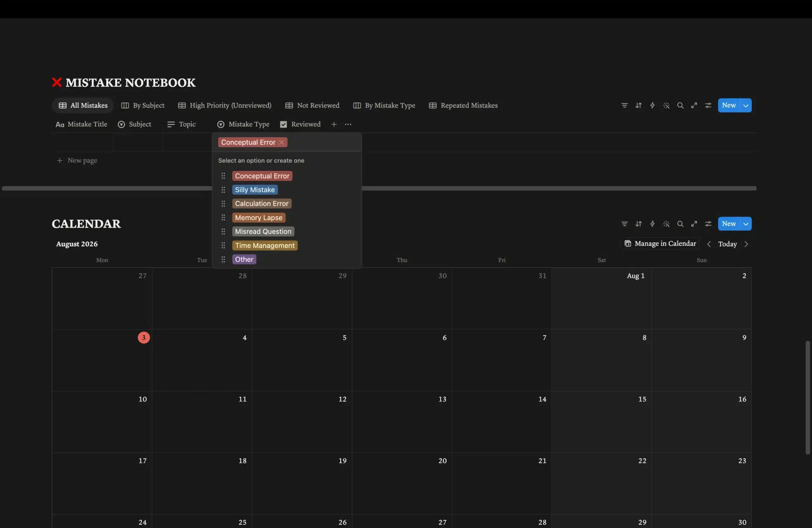The width and height of the screenshot is (812, 528).
Task: Open automations lightning icon in Calendar toolbar
Action: (652, 224)
